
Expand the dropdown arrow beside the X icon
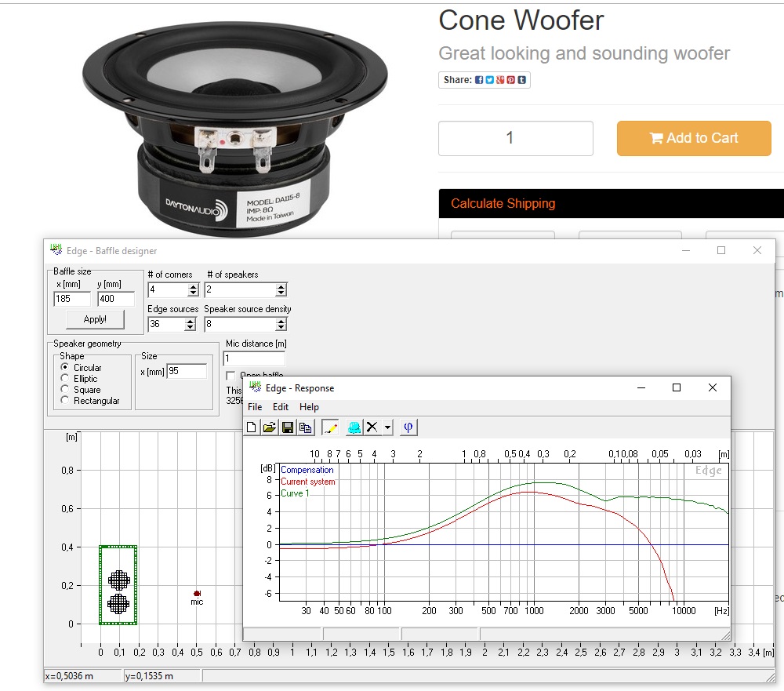click(387, 427)
